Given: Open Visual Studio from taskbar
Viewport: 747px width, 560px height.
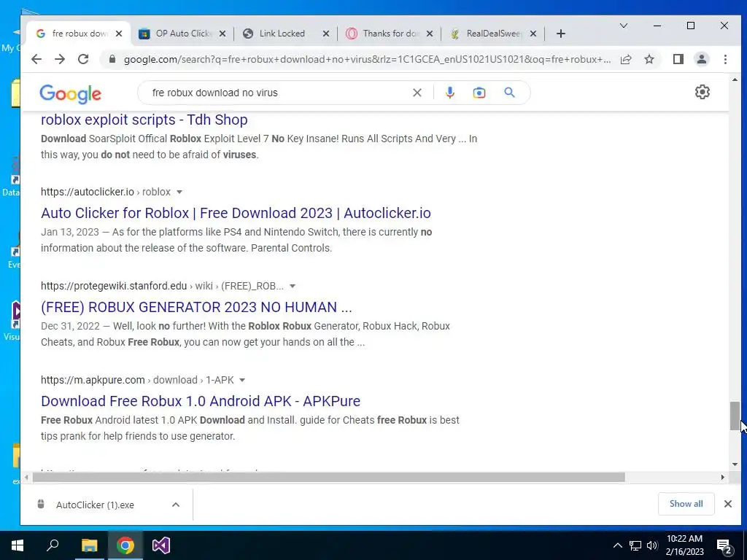Looking at the screenshot, I should (161, 545).
